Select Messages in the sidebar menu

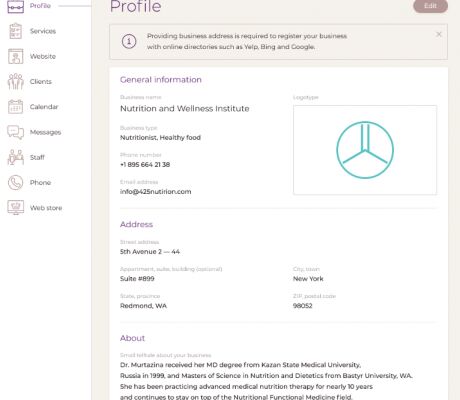[45, 132]
